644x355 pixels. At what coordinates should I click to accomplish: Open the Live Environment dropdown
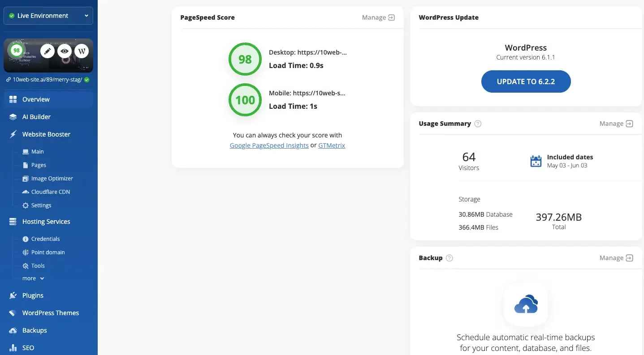tap(48, 16)
